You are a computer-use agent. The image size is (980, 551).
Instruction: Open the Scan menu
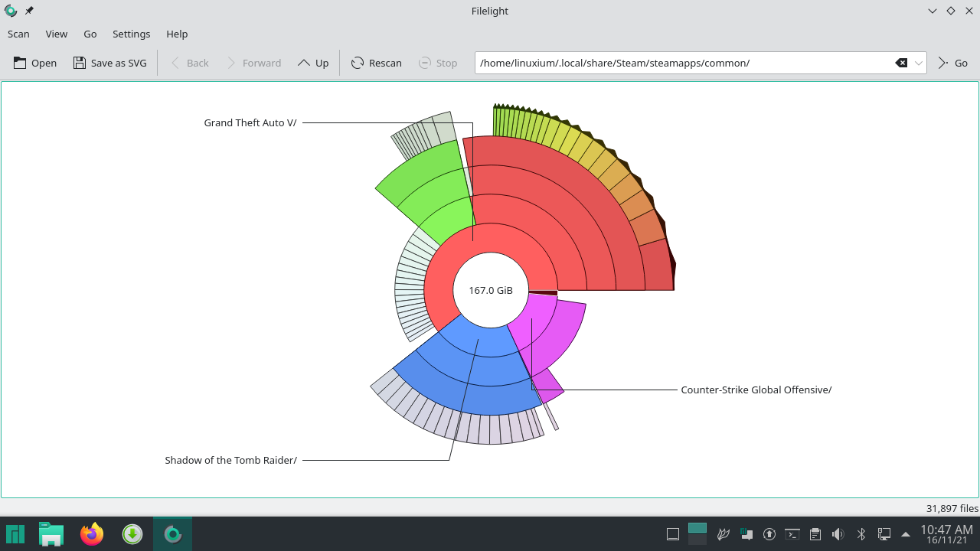point(18,34)
